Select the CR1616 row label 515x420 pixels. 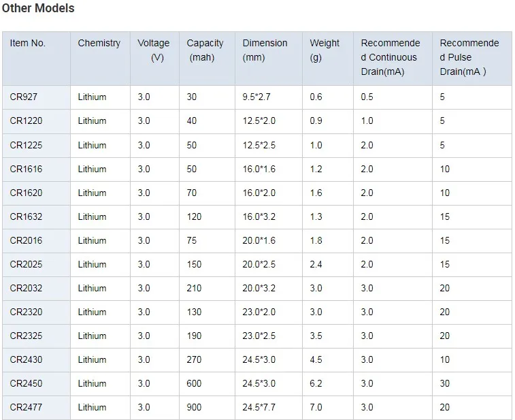(26, 169)
